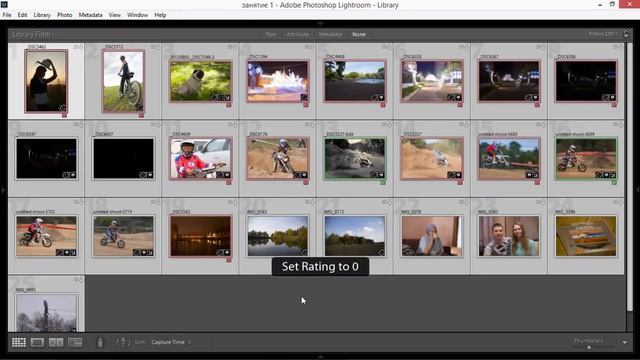
Task: Toggle the a-z sort direction
Action: (123, 342)
